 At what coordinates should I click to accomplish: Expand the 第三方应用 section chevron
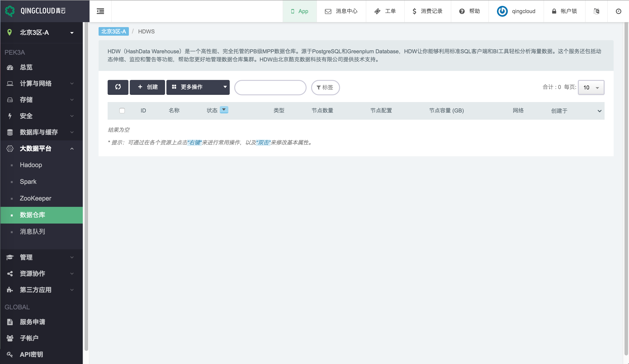(72, 290)
